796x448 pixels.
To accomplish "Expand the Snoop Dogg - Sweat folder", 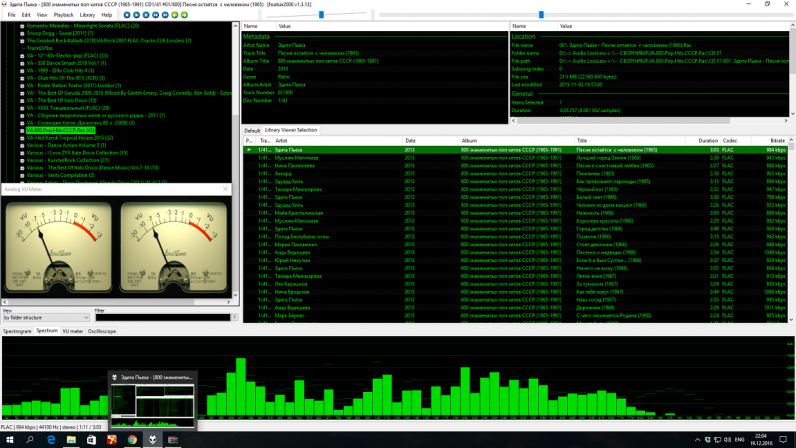I will point(22,33).
